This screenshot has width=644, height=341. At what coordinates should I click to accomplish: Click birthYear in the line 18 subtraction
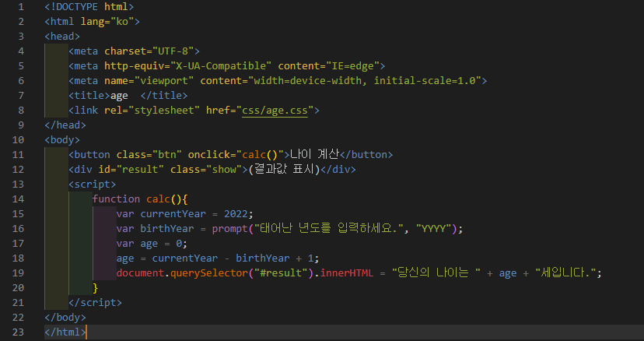pos(263,258)
